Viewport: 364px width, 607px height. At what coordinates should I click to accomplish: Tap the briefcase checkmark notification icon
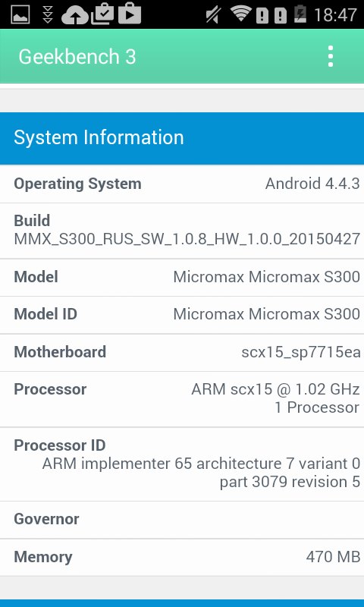point(102,14)
